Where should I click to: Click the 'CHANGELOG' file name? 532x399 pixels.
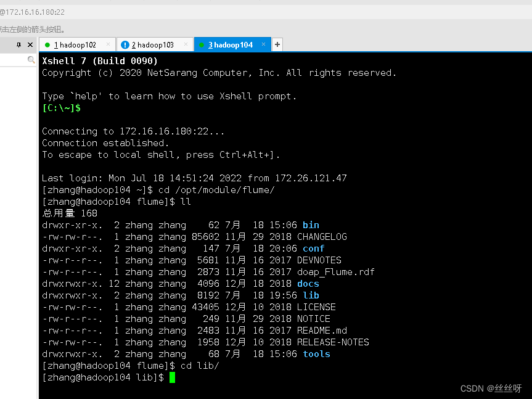[x=322, y=237]
